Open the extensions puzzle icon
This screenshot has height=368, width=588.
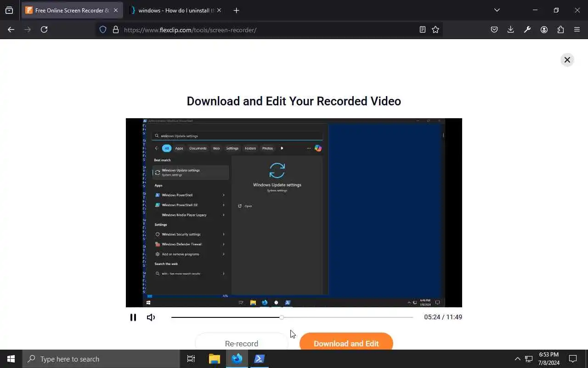coord(560,29)
